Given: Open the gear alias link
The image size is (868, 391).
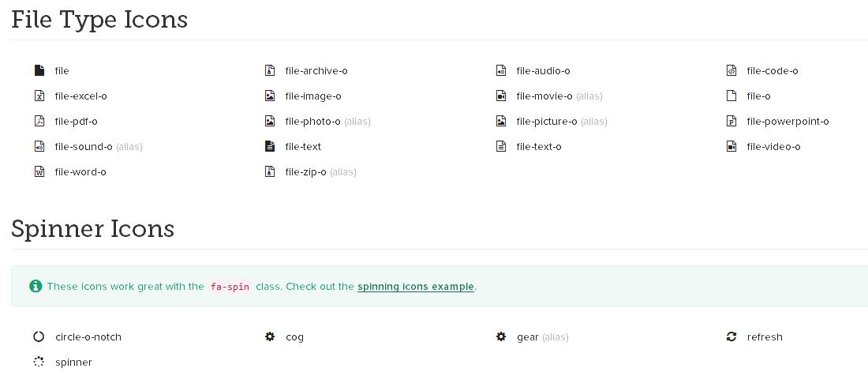Looking at the screenshot, I should coord(527,337).
